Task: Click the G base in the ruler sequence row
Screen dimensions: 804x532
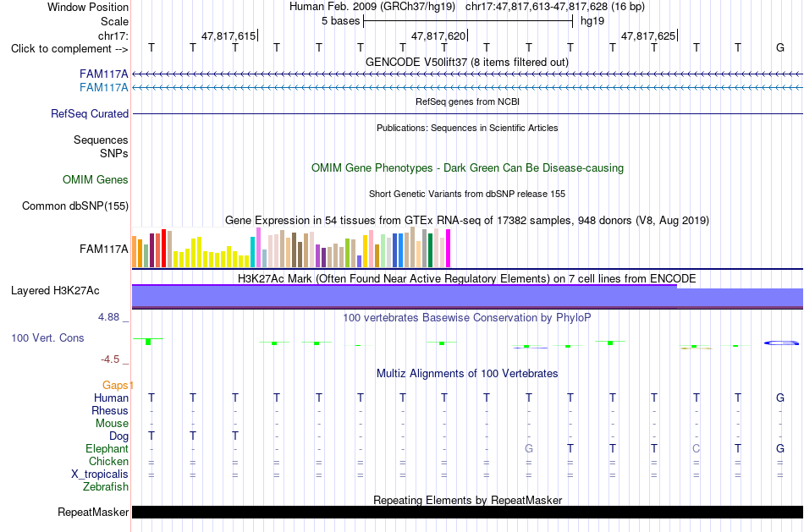Action: [780, 47]
